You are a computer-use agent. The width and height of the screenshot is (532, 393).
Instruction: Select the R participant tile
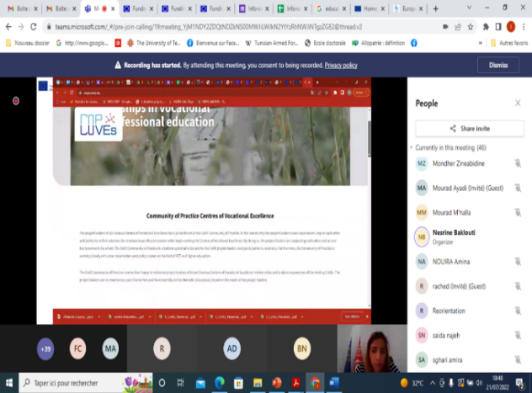coord(162,348)
